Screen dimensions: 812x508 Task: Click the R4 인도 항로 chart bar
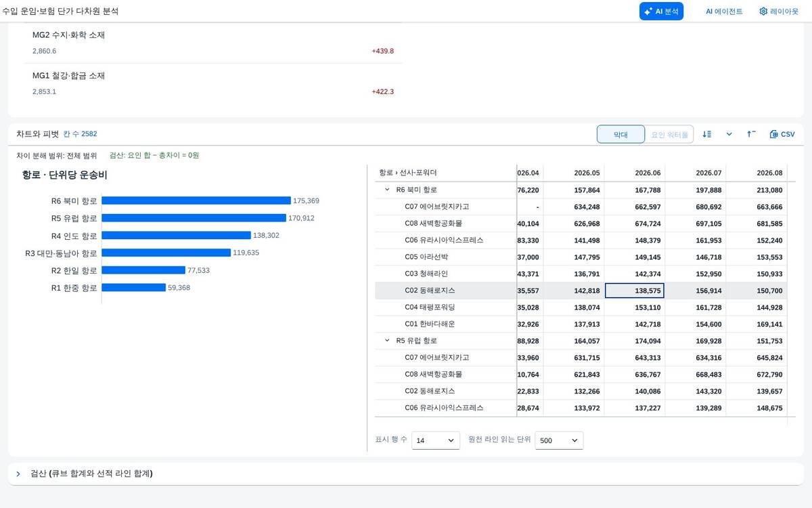(177, 235)
